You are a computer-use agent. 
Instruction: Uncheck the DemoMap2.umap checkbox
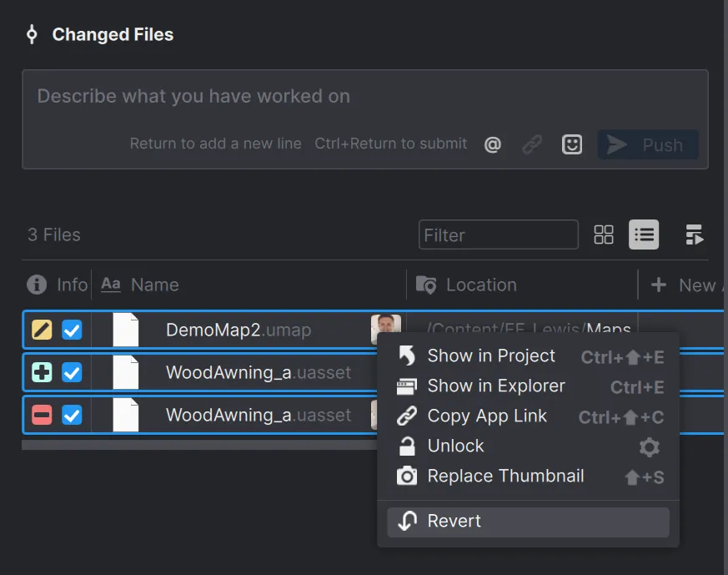[x=73, y=330]
